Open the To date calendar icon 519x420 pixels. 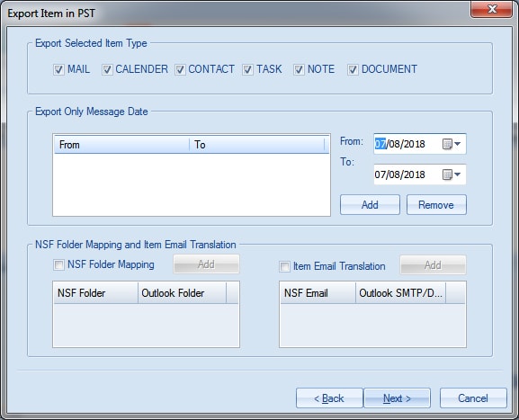tap(447, 174)
